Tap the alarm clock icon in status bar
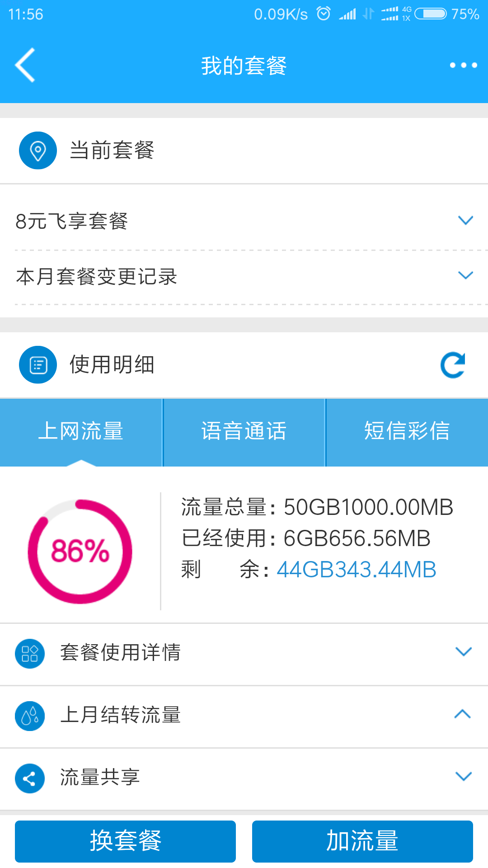Image resolution: width=488 pixels, height=868 pixels. [x=324, y=14]
